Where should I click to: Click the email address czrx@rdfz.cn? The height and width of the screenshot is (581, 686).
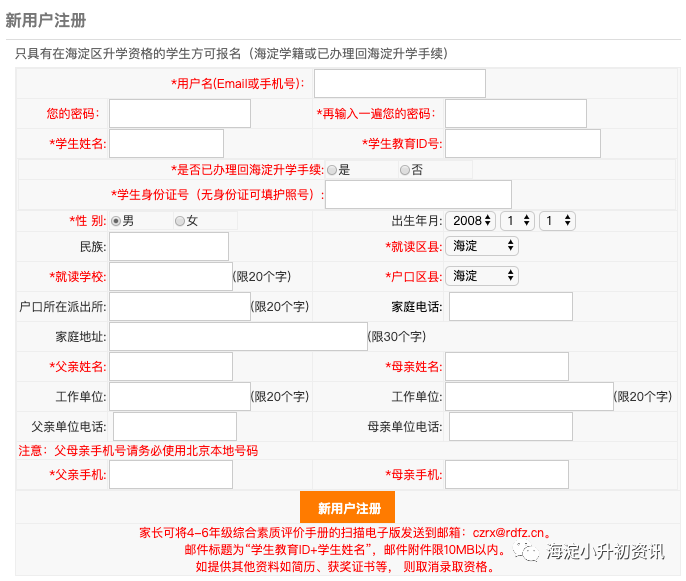coord(508,533)
